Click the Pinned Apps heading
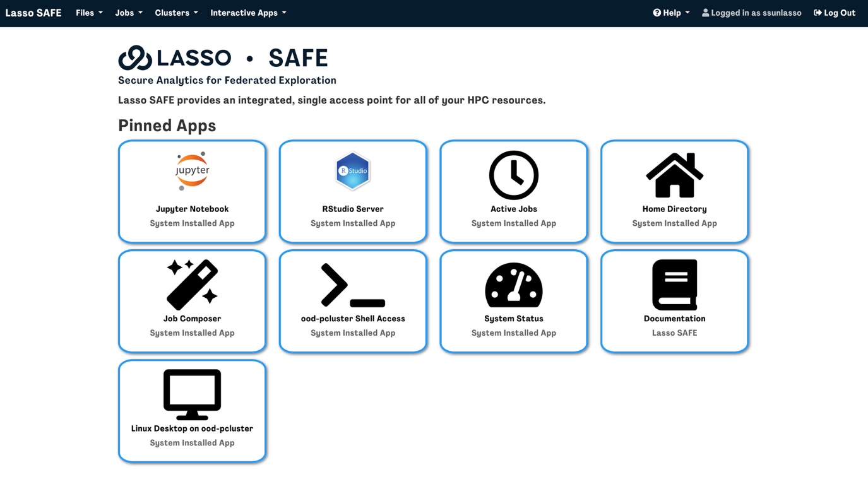The image size is (868, 477). 167,126
